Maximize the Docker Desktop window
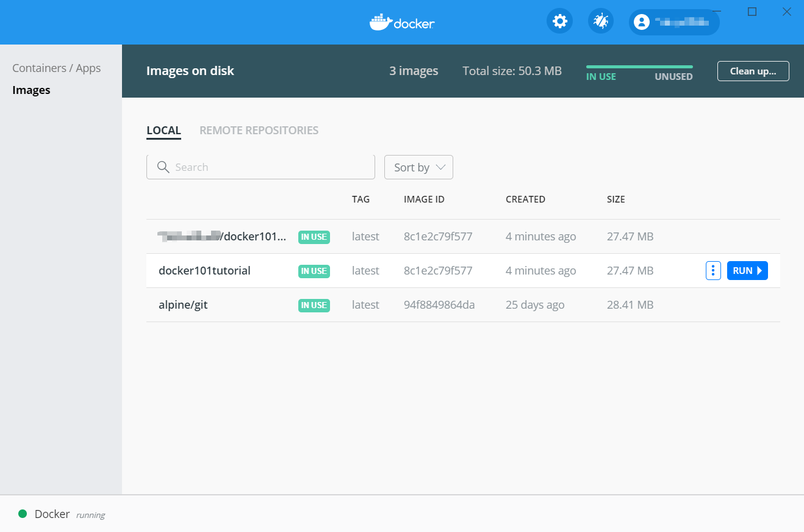The height and width of the screenshot is (532, 804). point(752,12)
